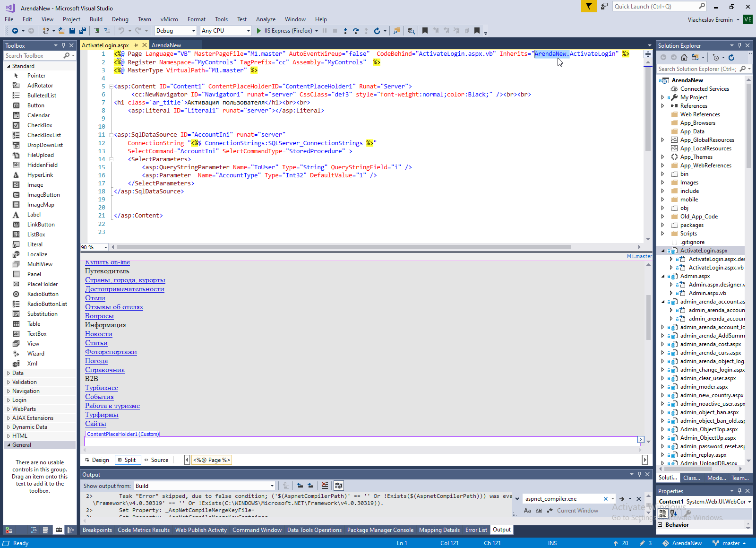Open the vMicro menu
Image resolution: width=756 pixels, height=548 pixels.
(169, 19)
